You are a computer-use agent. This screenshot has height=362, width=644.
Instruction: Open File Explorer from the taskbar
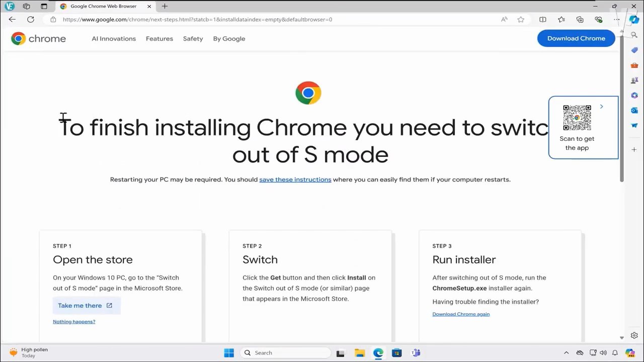pos(359,353)
